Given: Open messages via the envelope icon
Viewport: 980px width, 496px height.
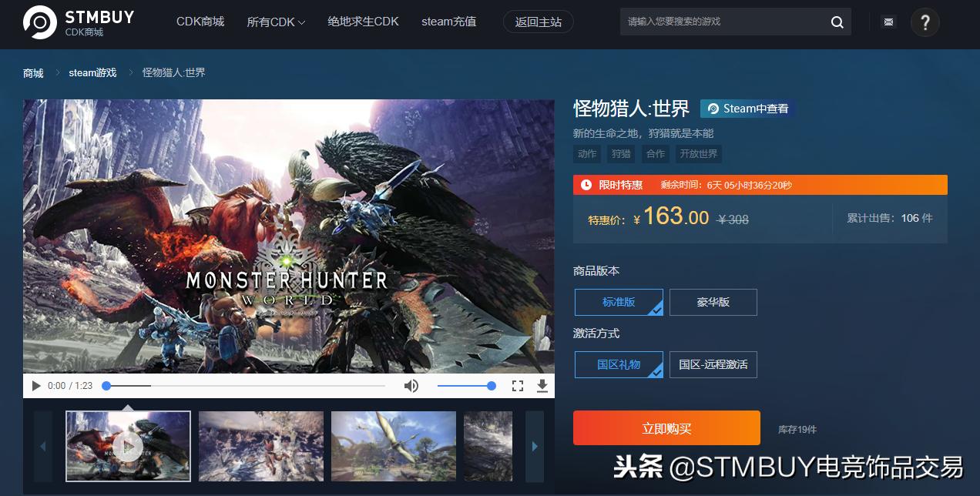Looking at the screenshot, I should pos(888,22).
